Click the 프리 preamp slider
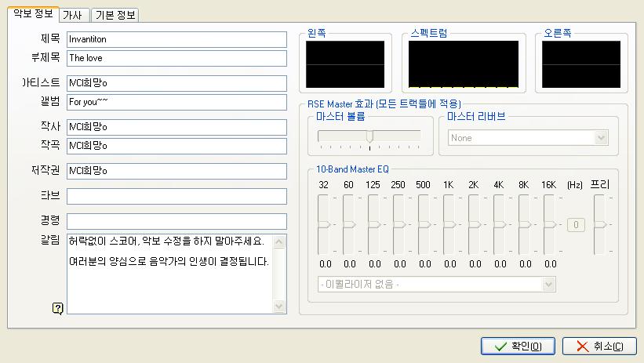 click(x=599, y=224)
